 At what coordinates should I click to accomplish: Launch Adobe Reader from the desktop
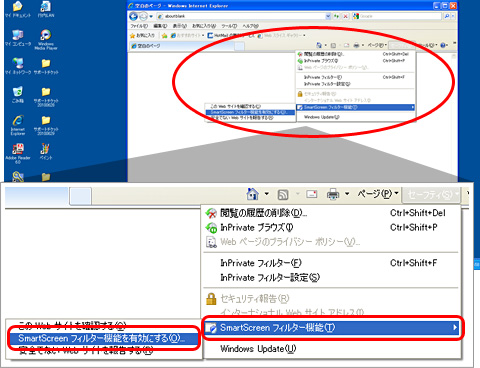[18, 153]
